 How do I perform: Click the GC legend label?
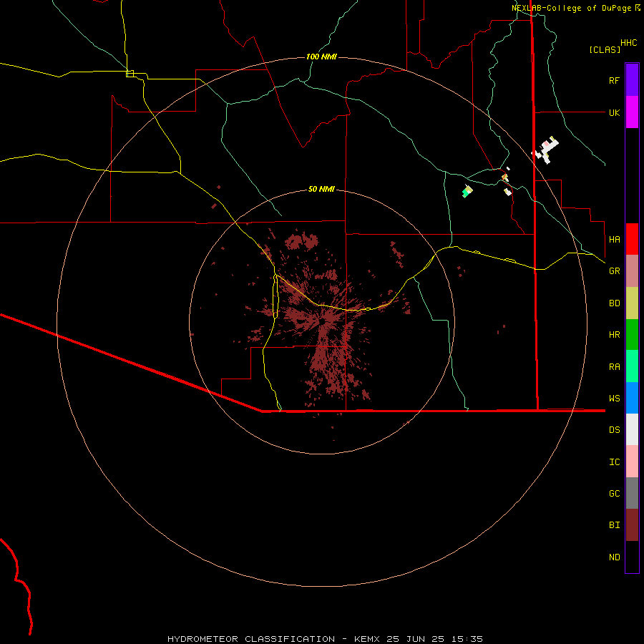[614, 494]
